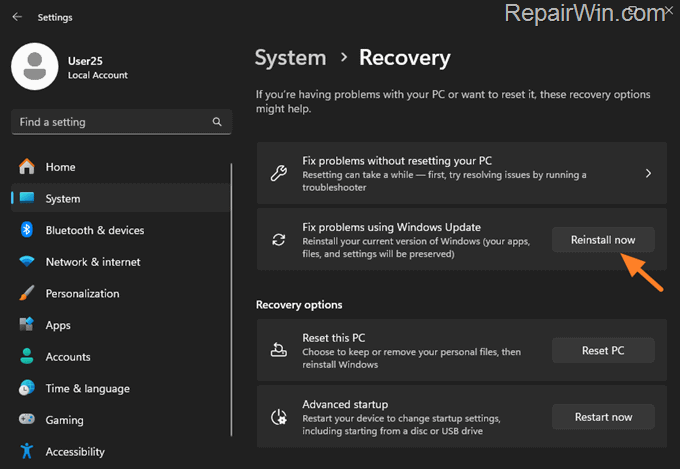The width and height of the screenshot is (680, 469).
Task: Click the Reset this PC title text
Action: tap(333, 338)
